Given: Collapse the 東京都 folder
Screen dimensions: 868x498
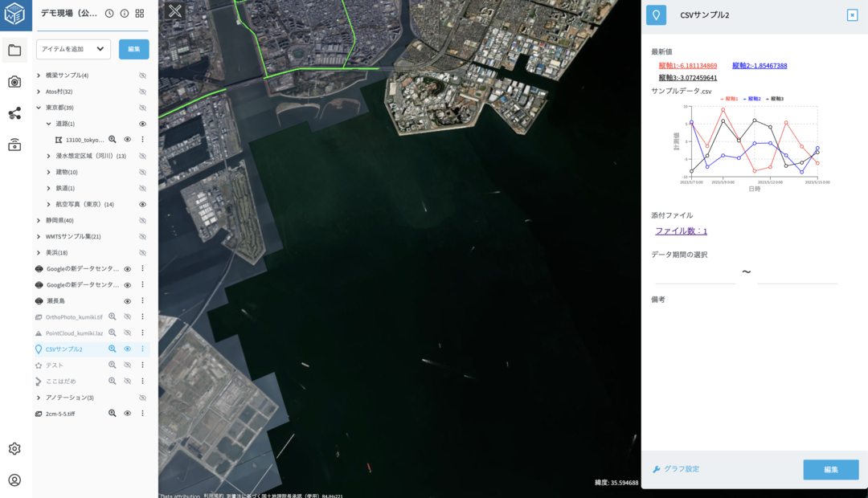Looking at the screenshot, I should [x=39, y=108].
